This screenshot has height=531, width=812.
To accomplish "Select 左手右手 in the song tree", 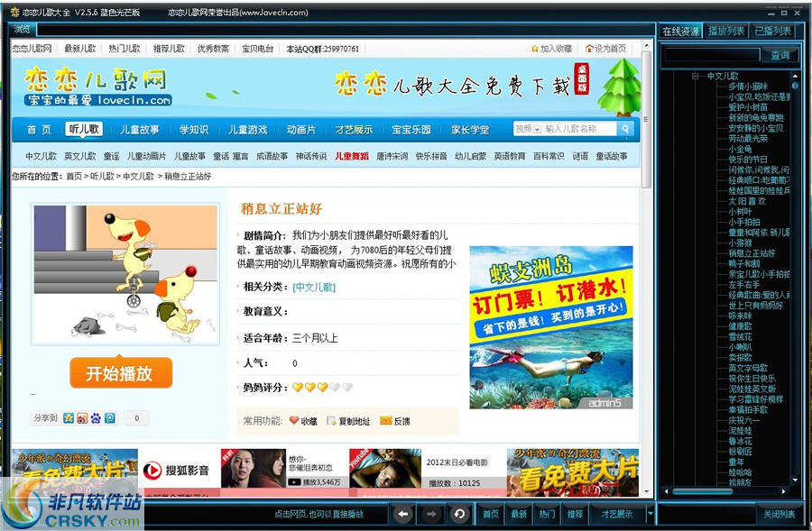I will pos(744,285).
